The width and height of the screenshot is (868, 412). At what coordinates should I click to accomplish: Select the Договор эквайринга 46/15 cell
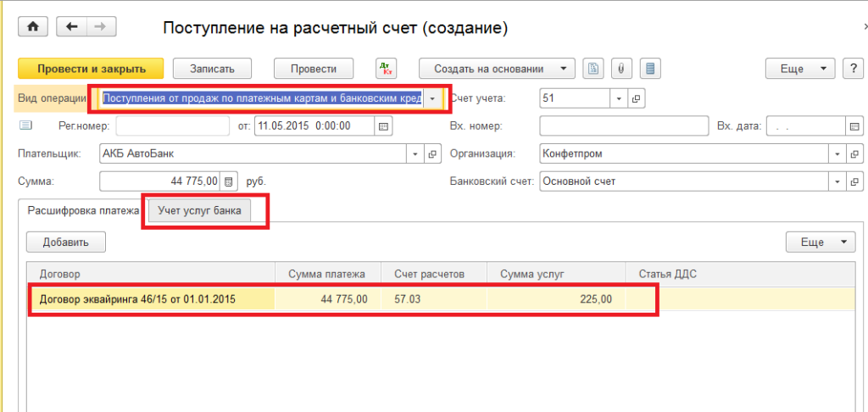point(152,299)
